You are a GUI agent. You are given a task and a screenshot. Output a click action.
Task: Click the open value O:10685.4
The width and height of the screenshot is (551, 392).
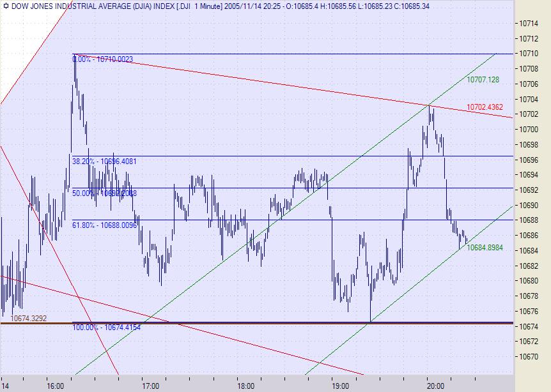pyautogui.click(x=302, y=6)
